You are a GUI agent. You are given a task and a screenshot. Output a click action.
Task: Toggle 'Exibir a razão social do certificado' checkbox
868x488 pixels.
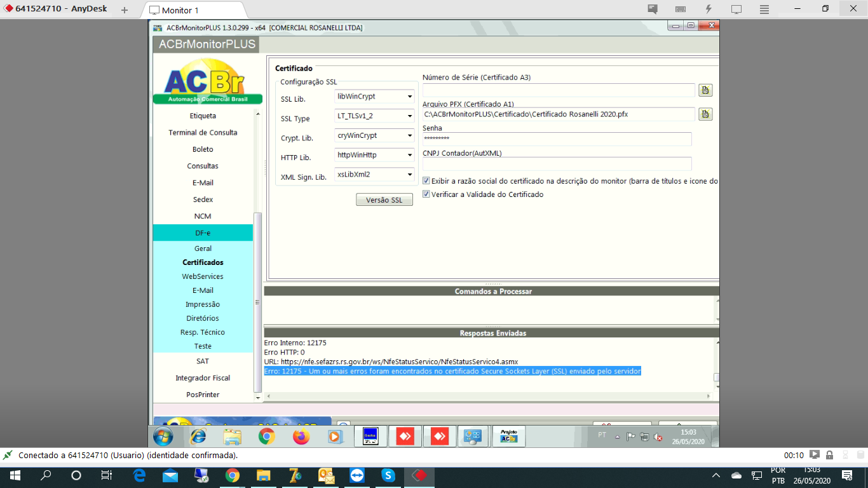426,181
